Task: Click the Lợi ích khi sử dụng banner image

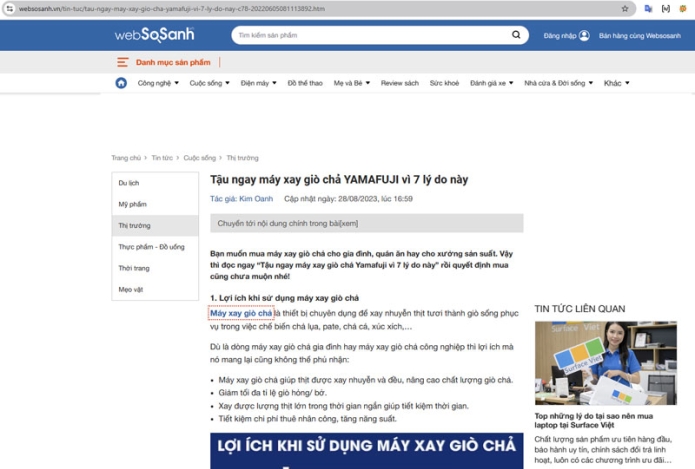Action: pos(367,451)
